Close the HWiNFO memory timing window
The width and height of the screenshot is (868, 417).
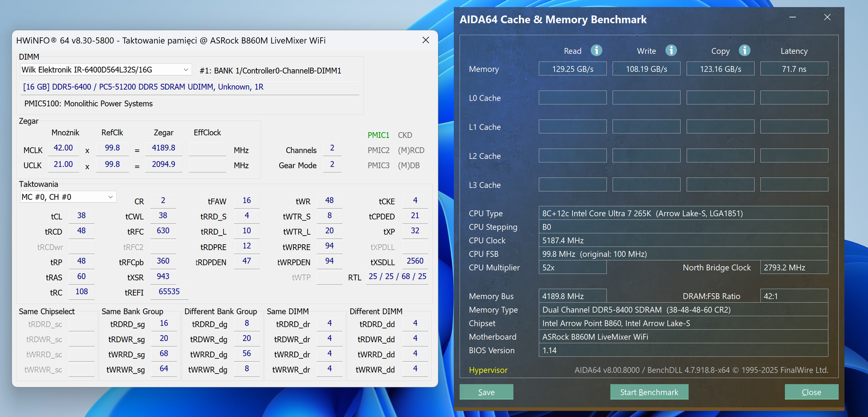tap(425, 40)
